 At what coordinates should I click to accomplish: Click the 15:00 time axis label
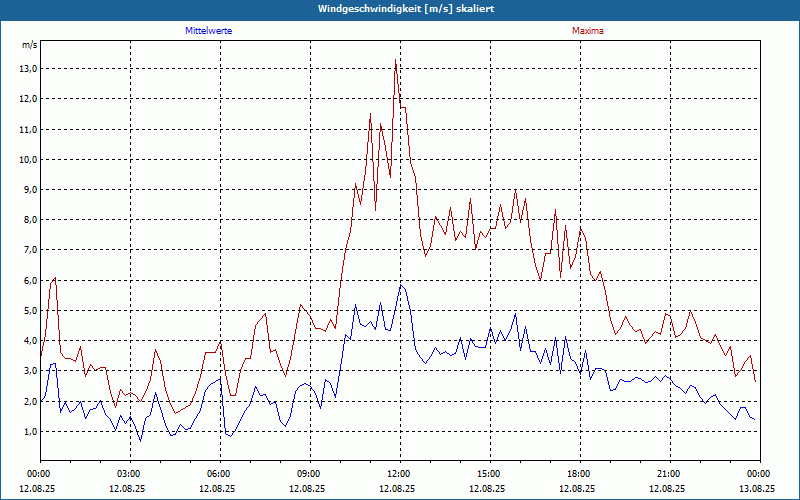coord(490,474)
